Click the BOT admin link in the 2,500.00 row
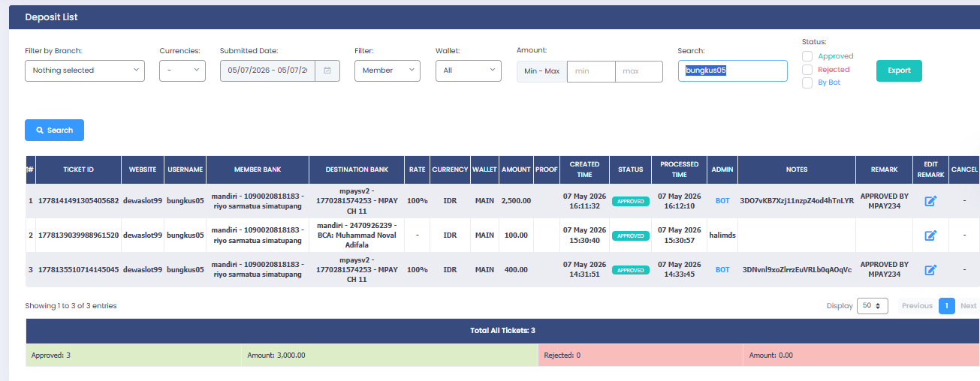The image size is (980, 381). coord(722,201)
